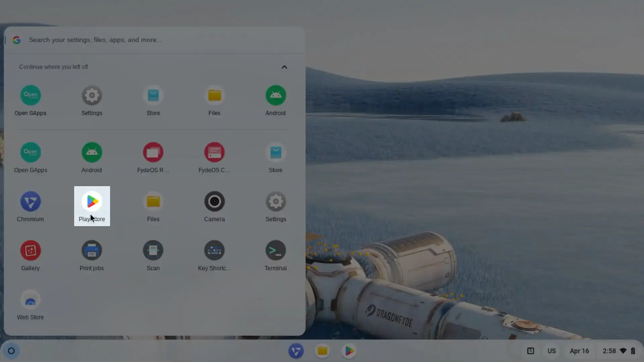This screenshot has width=644, height=362.
Task: Open the US keyboard input menu
Action: pos(551,351)
